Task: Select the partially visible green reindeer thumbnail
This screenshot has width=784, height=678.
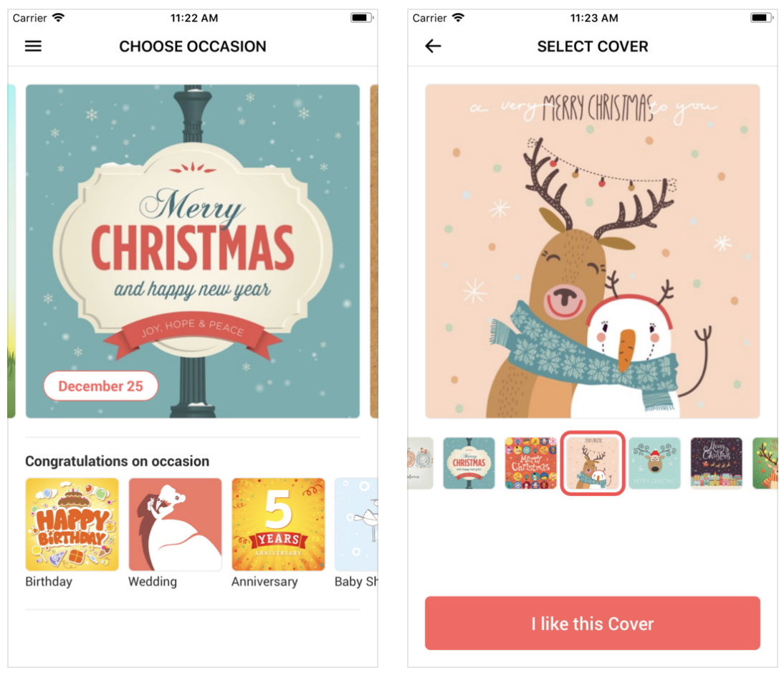Action: [765, 463]
